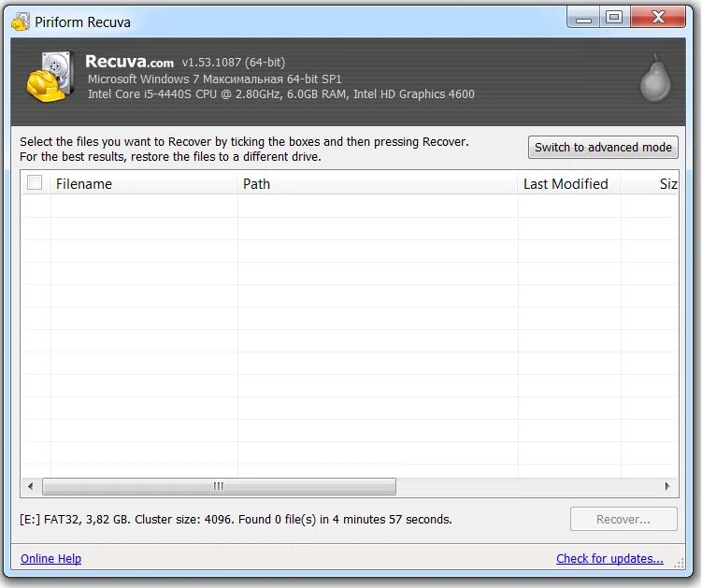702x588 pixels.
Task: Sort by Path column header
Action: (378, 183)
